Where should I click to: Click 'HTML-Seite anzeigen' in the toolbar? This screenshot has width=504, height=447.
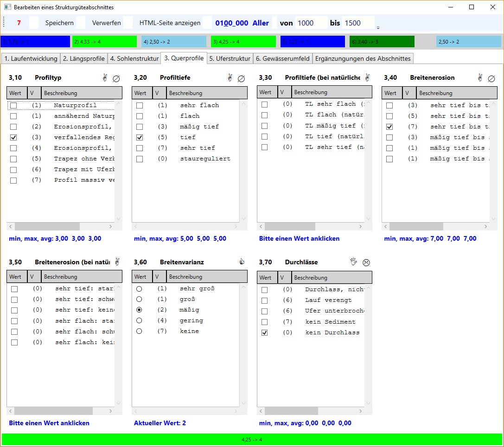coord(170,23)
